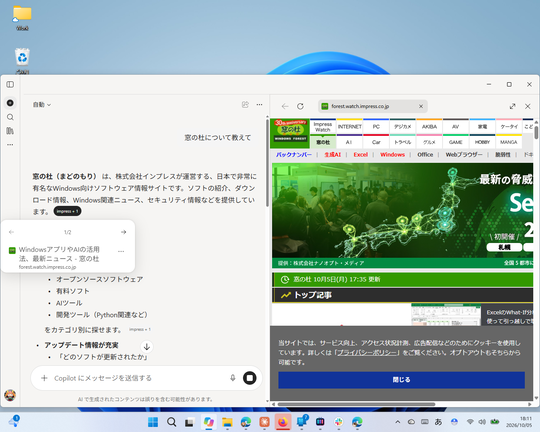This screenshot has width=540, height=432.
Task: Start voice input with microphone icon
Action: coord(233,378)
